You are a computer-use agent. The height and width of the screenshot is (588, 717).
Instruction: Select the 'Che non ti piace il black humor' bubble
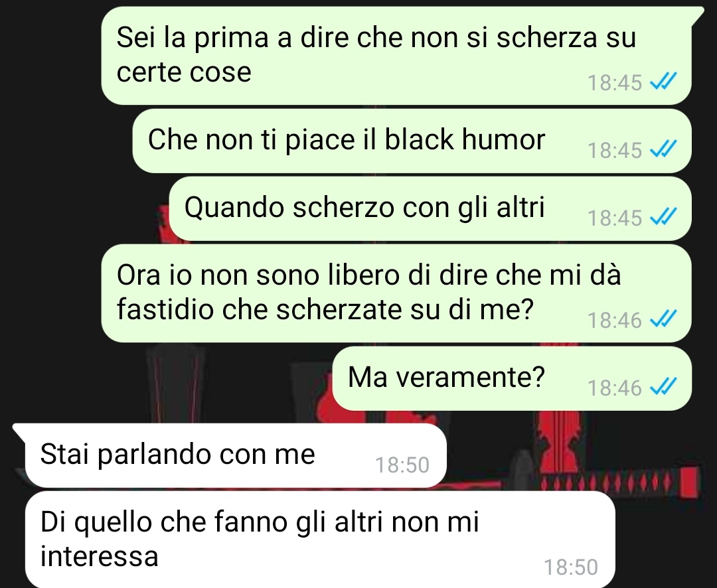coord(412,141)
